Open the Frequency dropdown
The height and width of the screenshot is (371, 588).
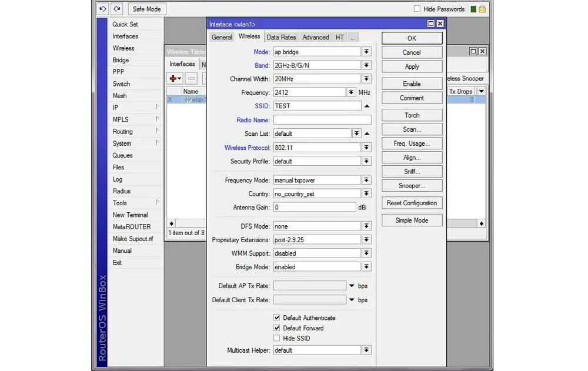[x=351, y=92]
